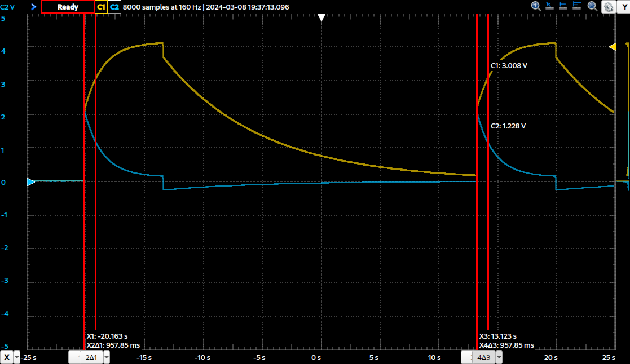Open the dropdown arrow beside X button
630x364 pixels.
click(x=17, y=358)
